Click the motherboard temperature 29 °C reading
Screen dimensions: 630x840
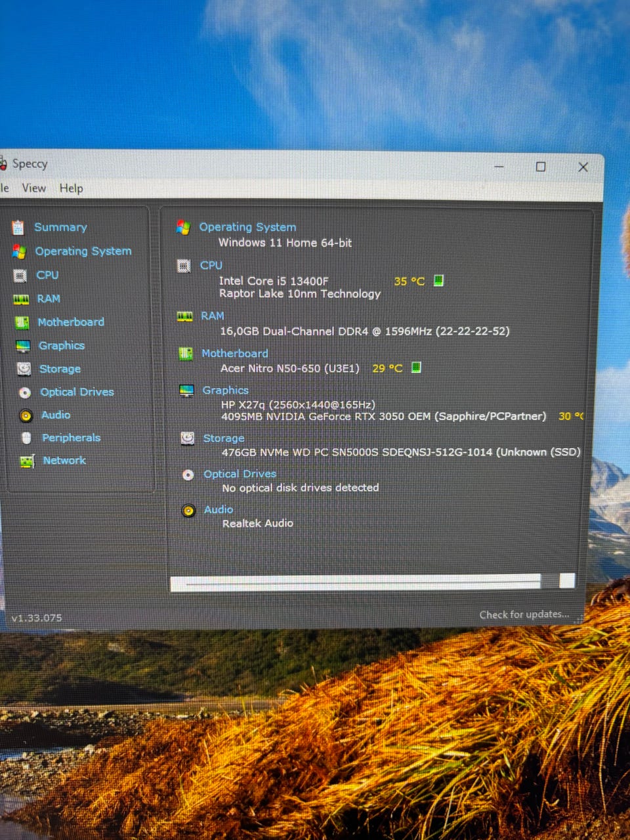click(387, 368)
